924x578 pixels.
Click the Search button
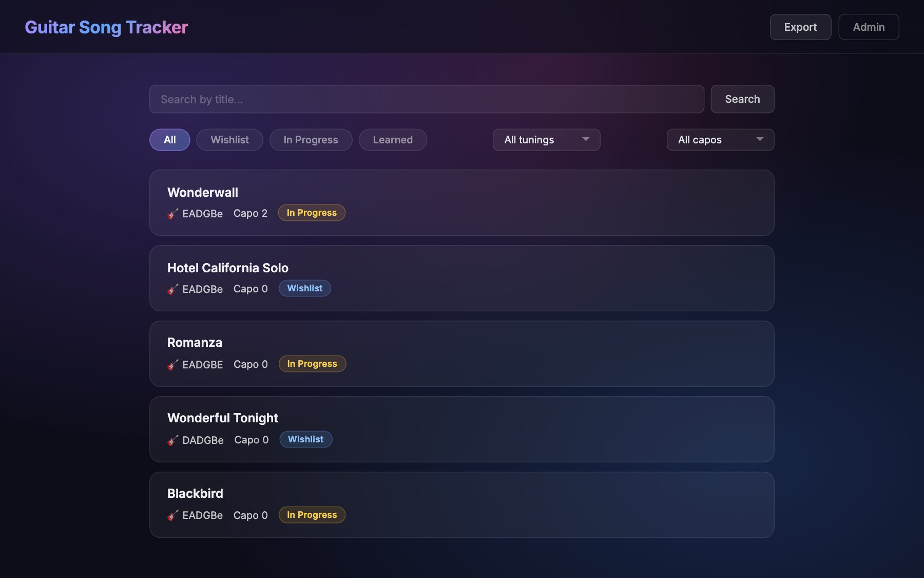742,99
